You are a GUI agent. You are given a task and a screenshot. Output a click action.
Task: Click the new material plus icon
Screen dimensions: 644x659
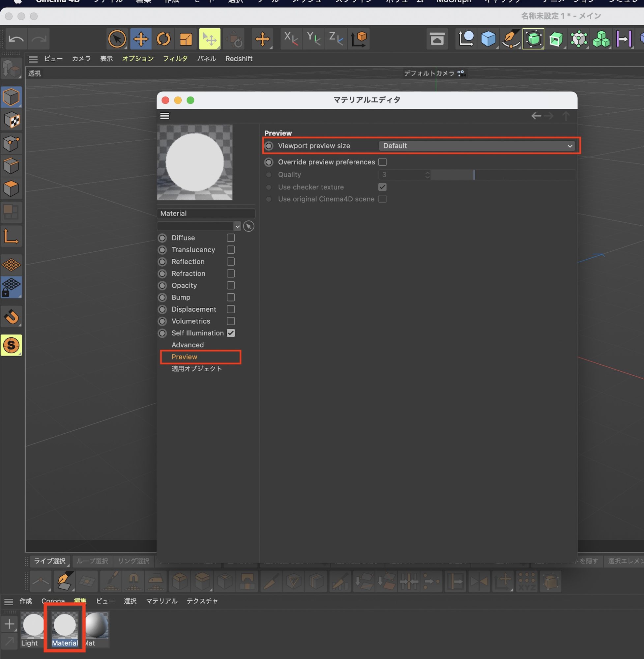(x=10, y=624)
